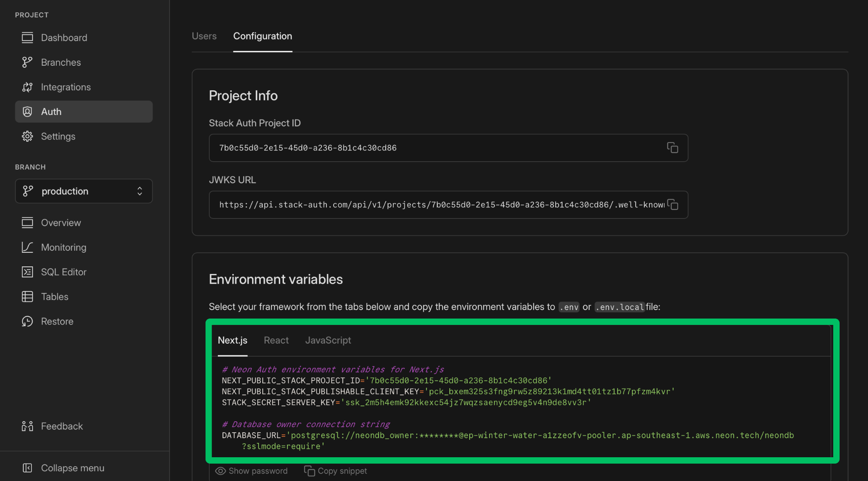Copy the environment variables snippet

click(x=335, y=471)
